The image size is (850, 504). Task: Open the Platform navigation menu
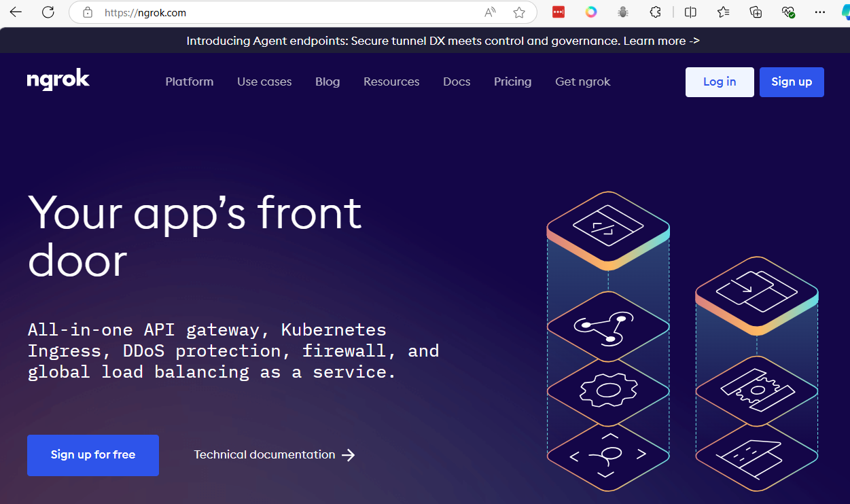[190, 82]
